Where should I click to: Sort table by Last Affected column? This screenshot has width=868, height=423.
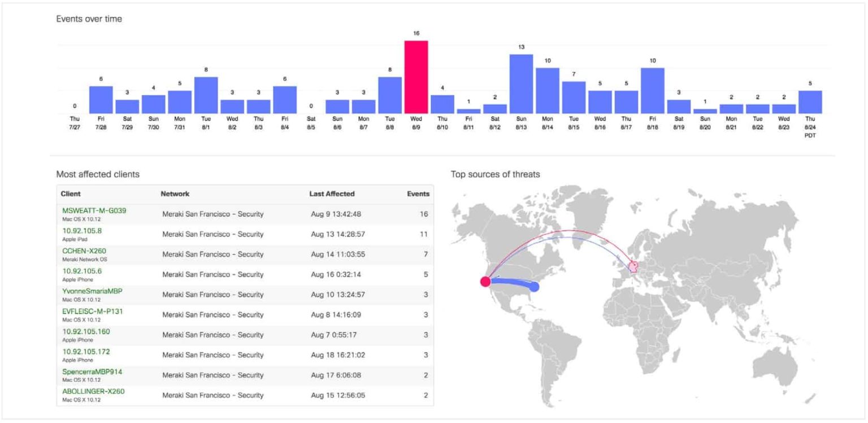pyautogui.click(x=332, y=194)
